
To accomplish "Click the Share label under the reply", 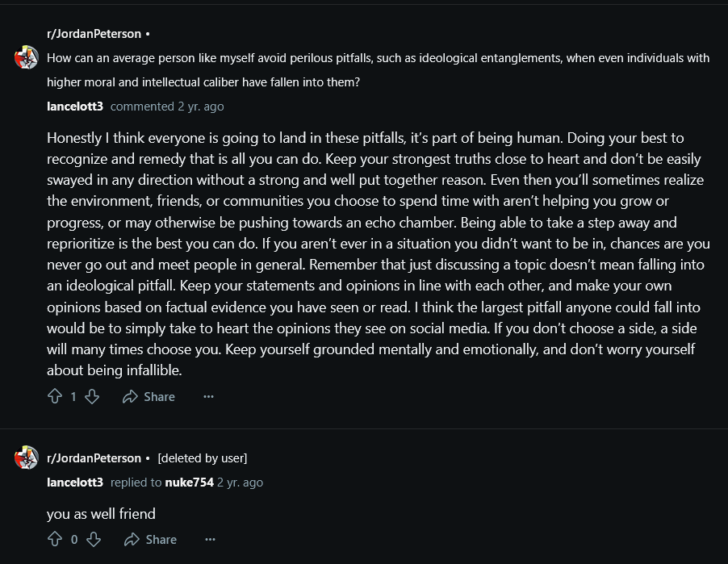I will [x=161, y=540].
